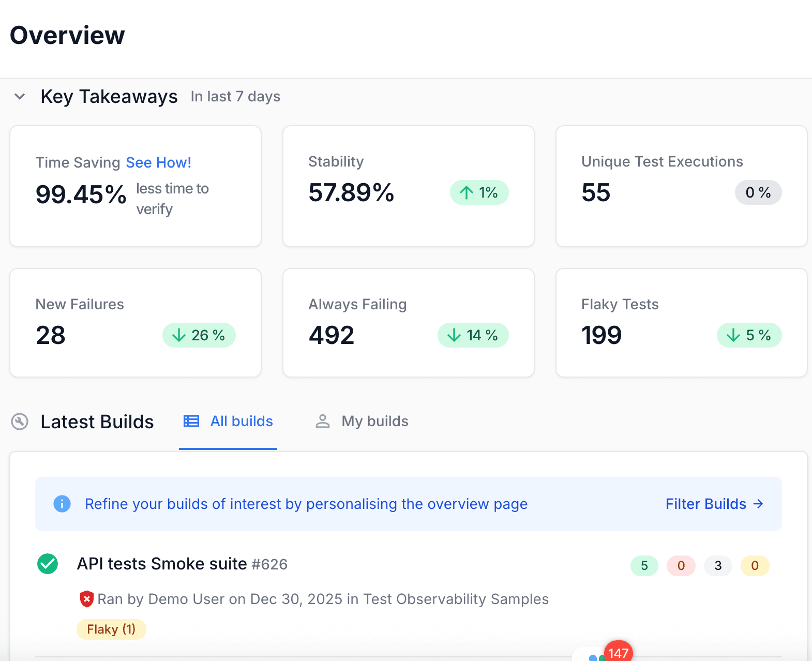Click the Always Failing 14% decrease badge
Screen dimensions: 812x661
coord(473,335)
